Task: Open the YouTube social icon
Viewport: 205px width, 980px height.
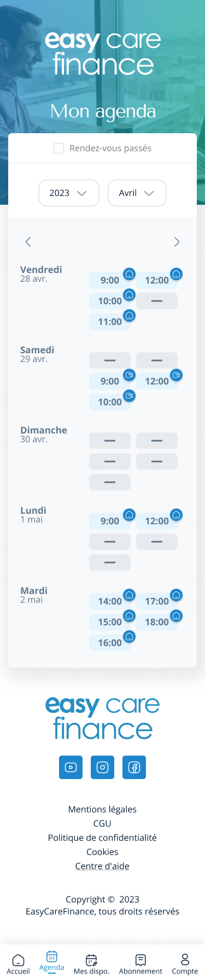Action: [71, 767]
